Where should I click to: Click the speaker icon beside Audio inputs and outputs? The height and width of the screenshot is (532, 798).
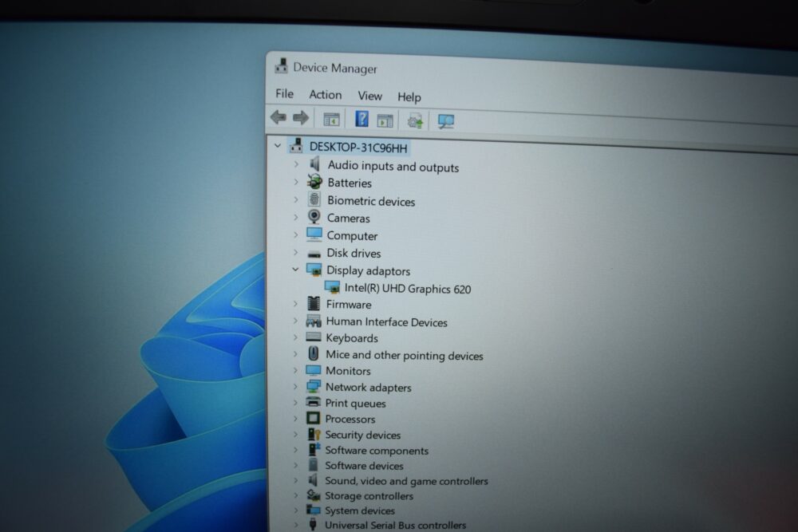click(x=314, y=164)
